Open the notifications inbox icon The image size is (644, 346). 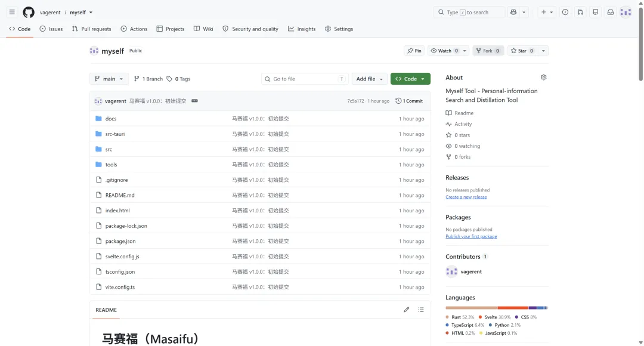click(x=611, y=13)
